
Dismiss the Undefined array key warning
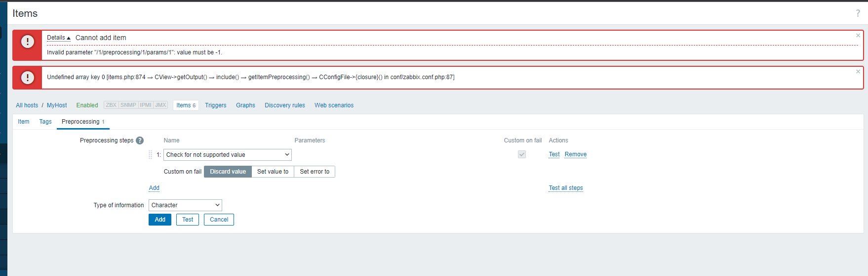858,72
